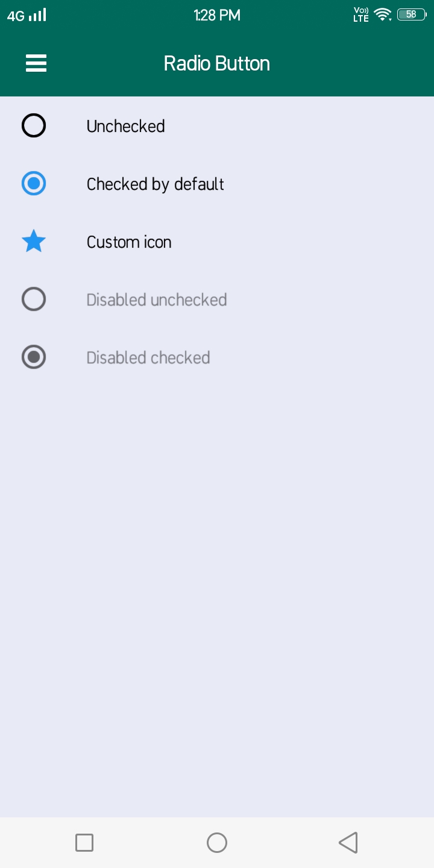Tap the battery indicator in status bar

pos(411,14)
